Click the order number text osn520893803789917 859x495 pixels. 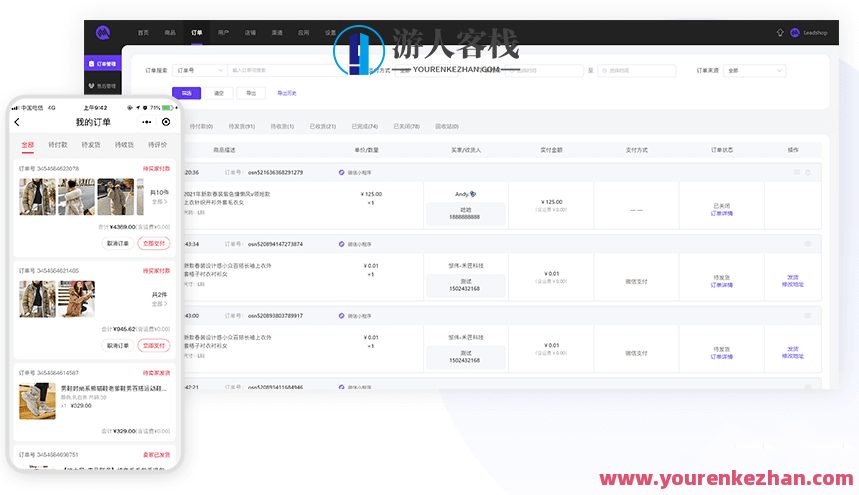pos(275,316)
